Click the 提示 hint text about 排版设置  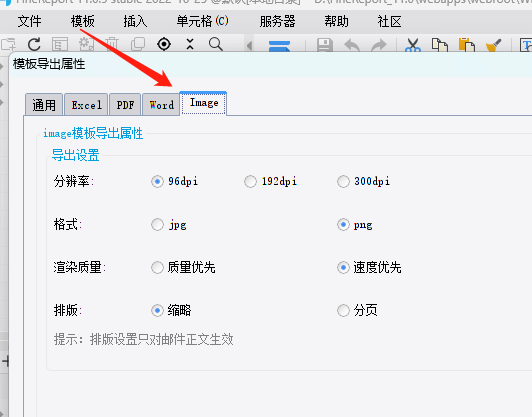[144, 339]
